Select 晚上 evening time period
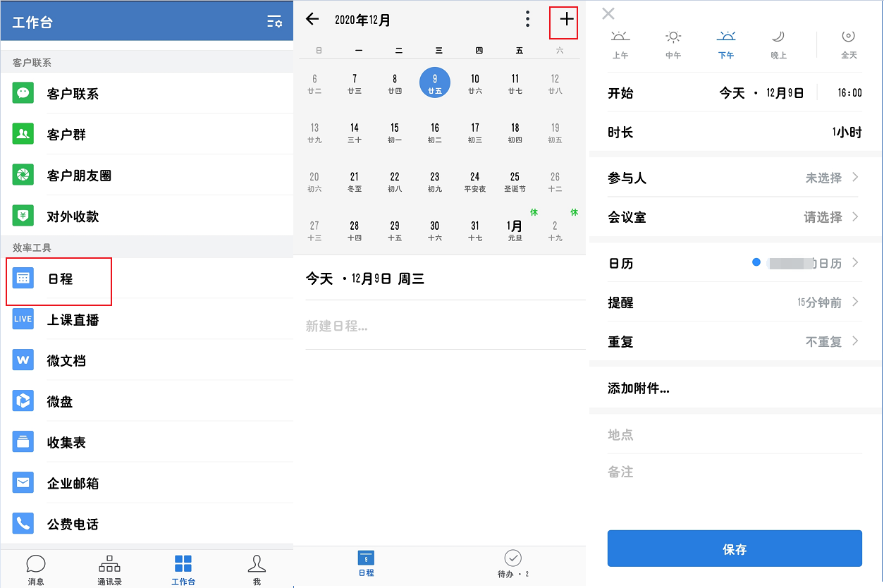The width and height of the screenshot is (884, 588). tap(778, 44)
